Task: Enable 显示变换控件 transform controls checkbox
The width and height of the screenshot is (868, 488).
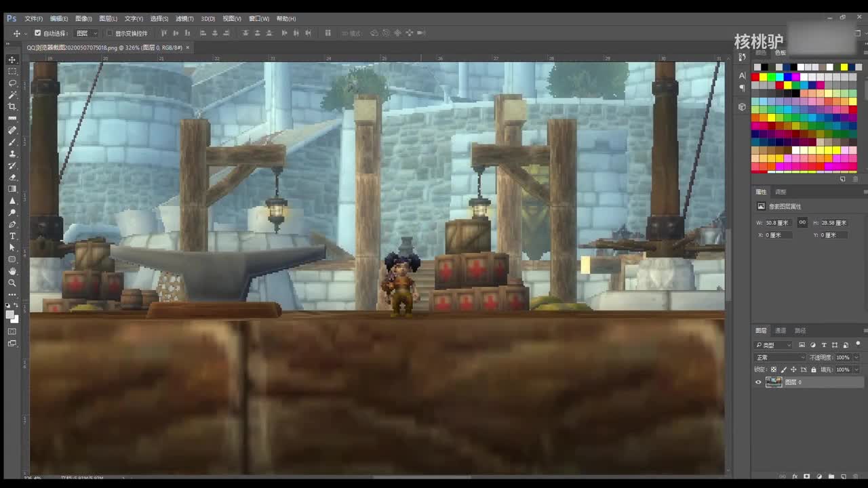Action: 110,33
